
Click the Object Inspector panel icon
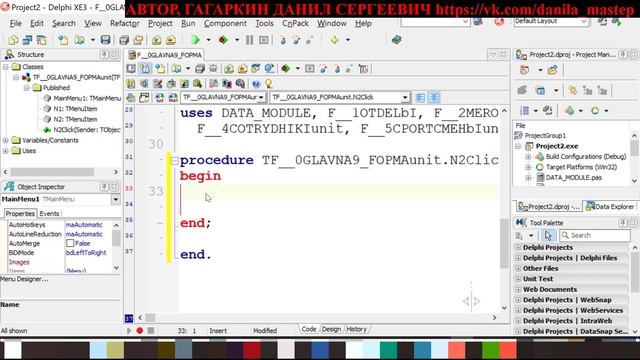point(9,187)
